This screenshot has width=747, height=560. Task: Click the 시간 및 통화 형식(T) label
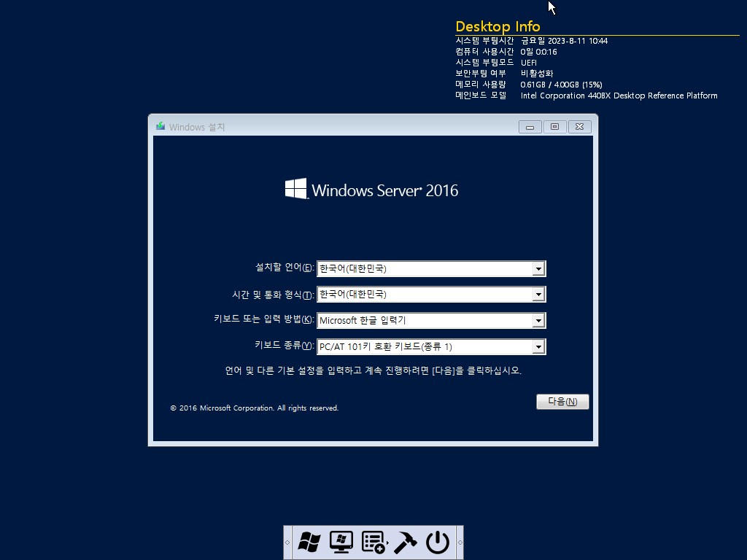coord(273,295)
